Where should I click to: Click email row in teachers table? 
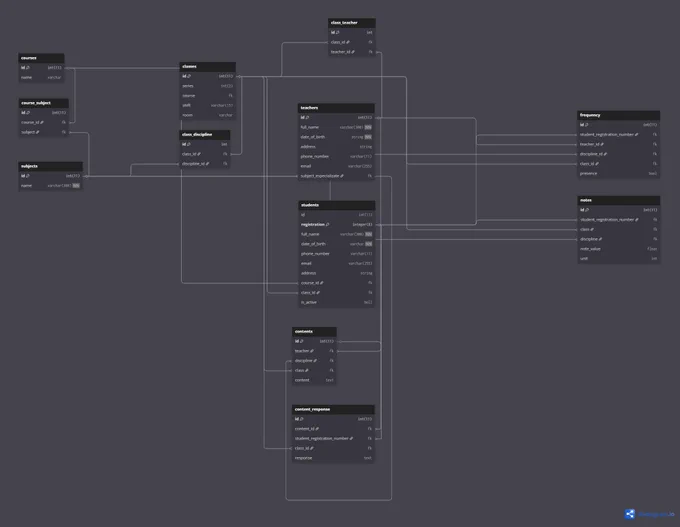[336, 166]
